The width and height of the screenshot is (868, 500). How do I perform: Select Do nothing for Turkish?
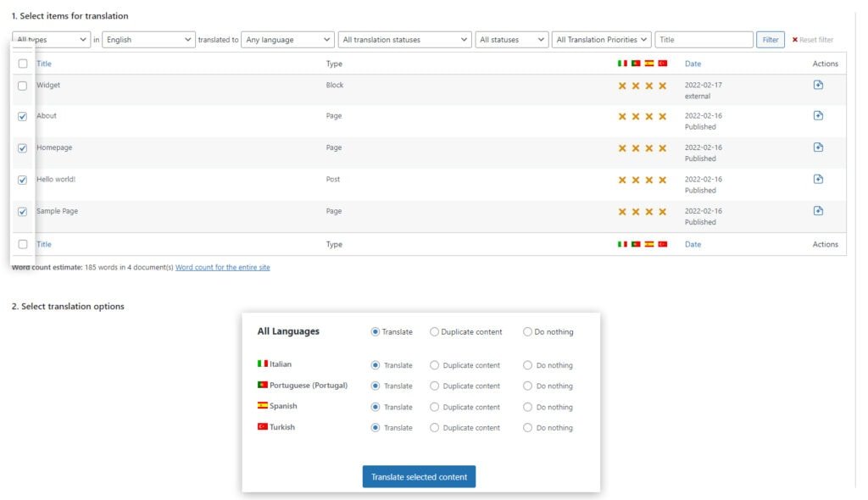[527, 428]
